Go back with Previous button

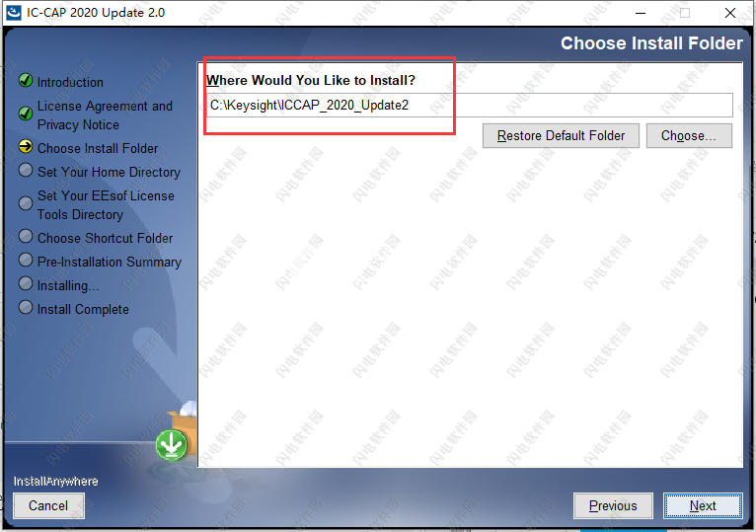613,505
